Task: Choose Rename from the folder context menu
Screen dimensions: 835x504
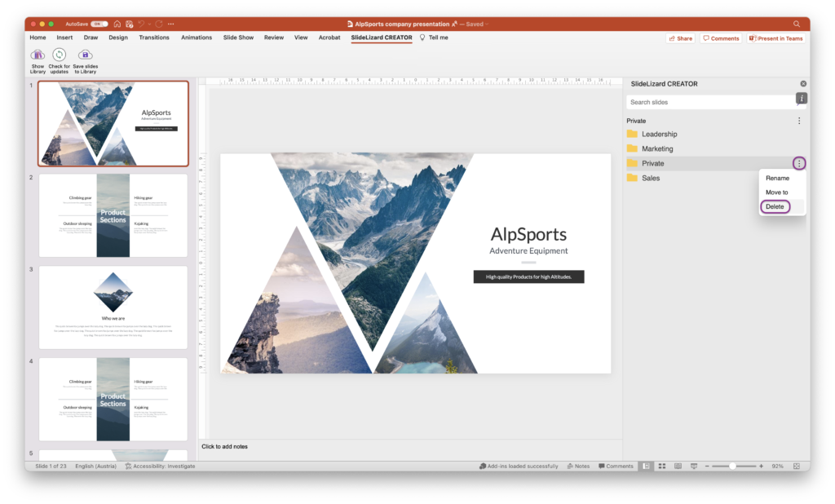Action: [777, 178]
